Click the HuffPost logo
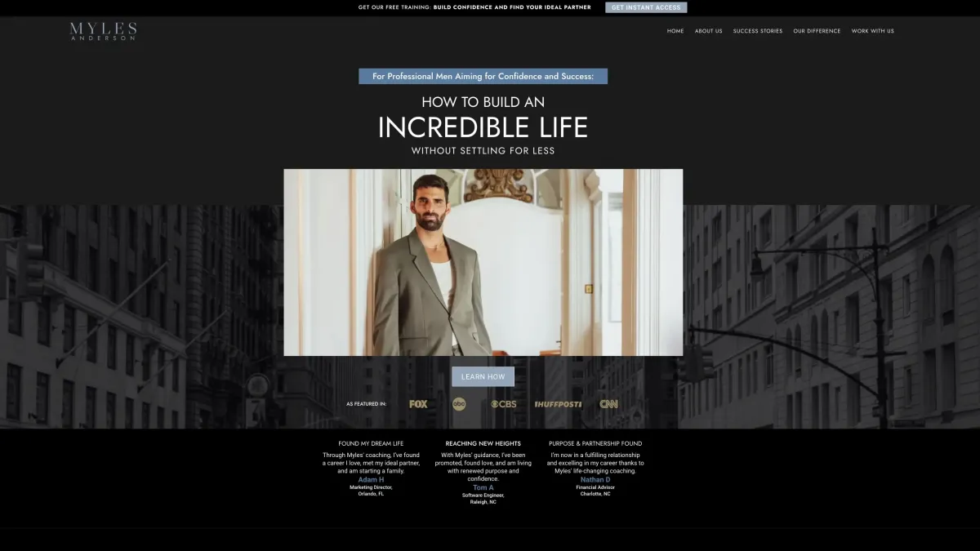 pos(558,404)
